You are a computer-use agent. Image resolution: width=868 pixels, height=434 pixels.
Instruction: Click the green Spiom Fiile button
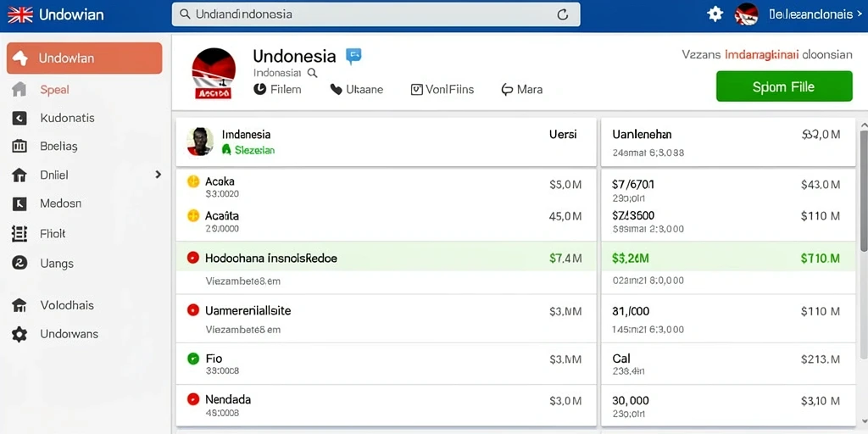pyautogui.click(x=784, y=86)
